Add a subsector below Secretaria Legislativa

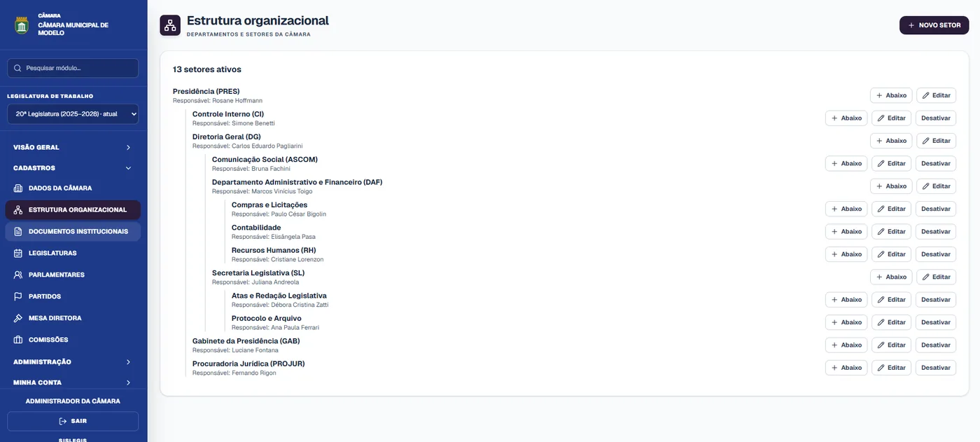pyautogui.click(x=891, y=277)
